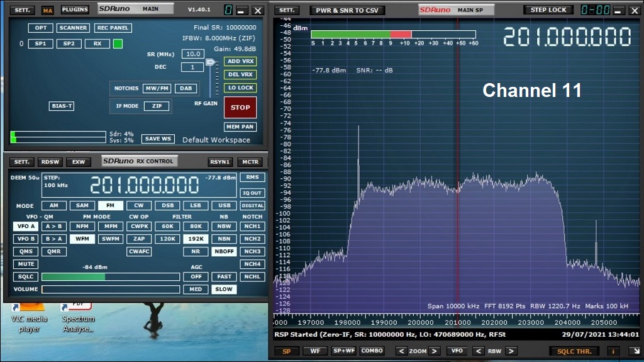644x362 pixels.
Task: Set AGC to OFF
Action: [196, 276]
